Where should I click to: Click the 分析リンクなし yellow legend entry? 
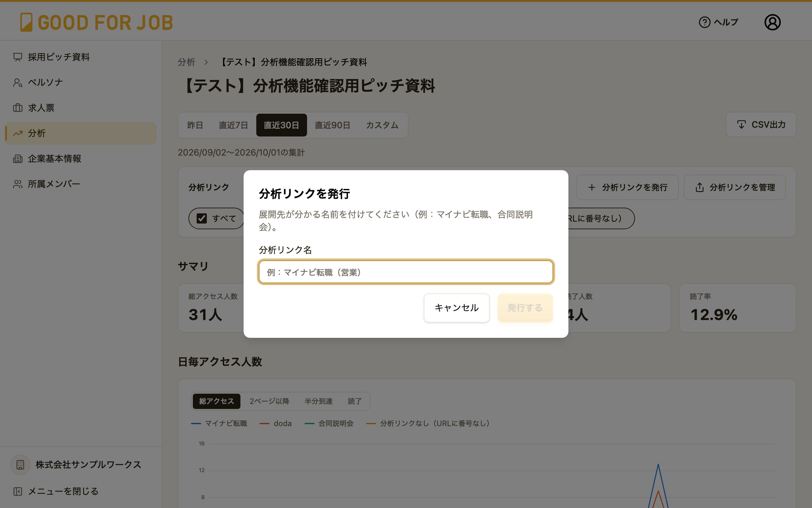coord(428,424)
